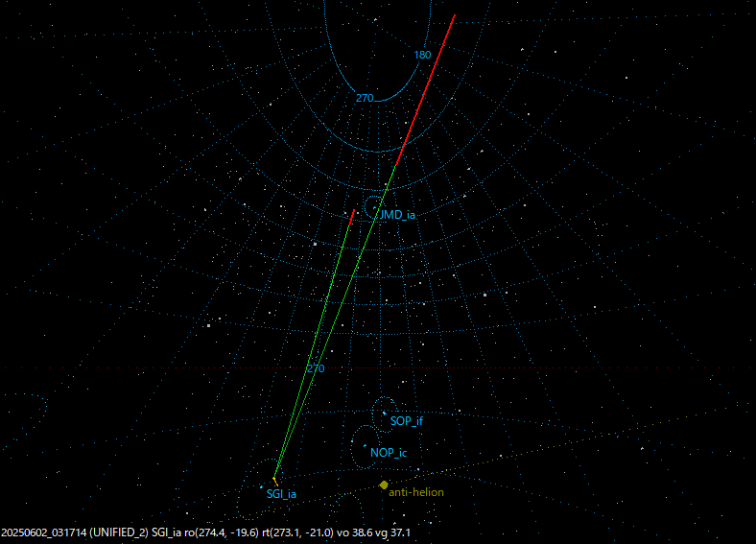Select the anti-helion diamond marker
Viewport: 756px width, 544px height.
coord(384,485)
